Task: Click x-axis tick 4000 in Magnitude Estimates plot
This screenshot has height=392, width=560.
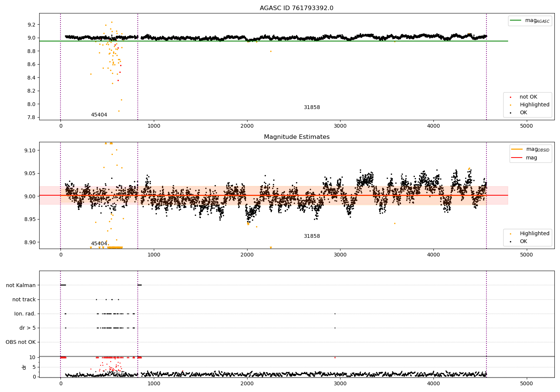Action: click(x=433, y=255)
